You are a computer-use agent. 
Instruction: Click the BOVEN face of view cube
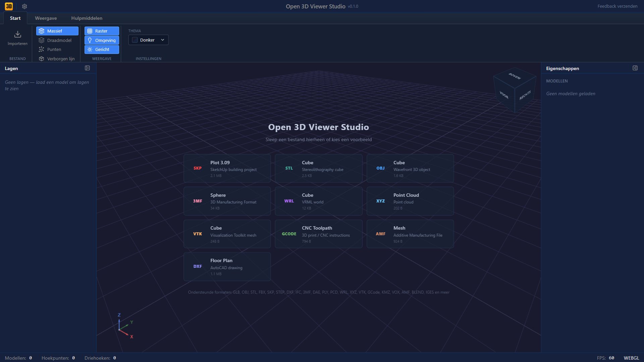(515, 76)
